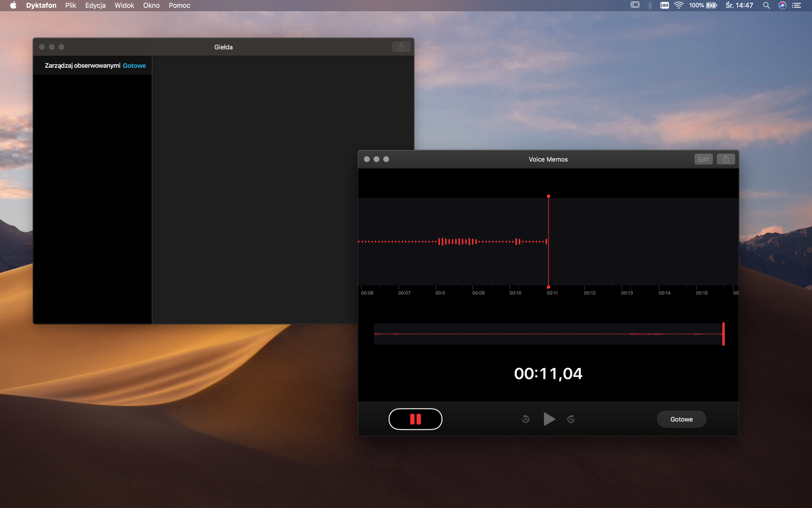Open the Plik menu
812x508 pixels.
click(70, 5)
